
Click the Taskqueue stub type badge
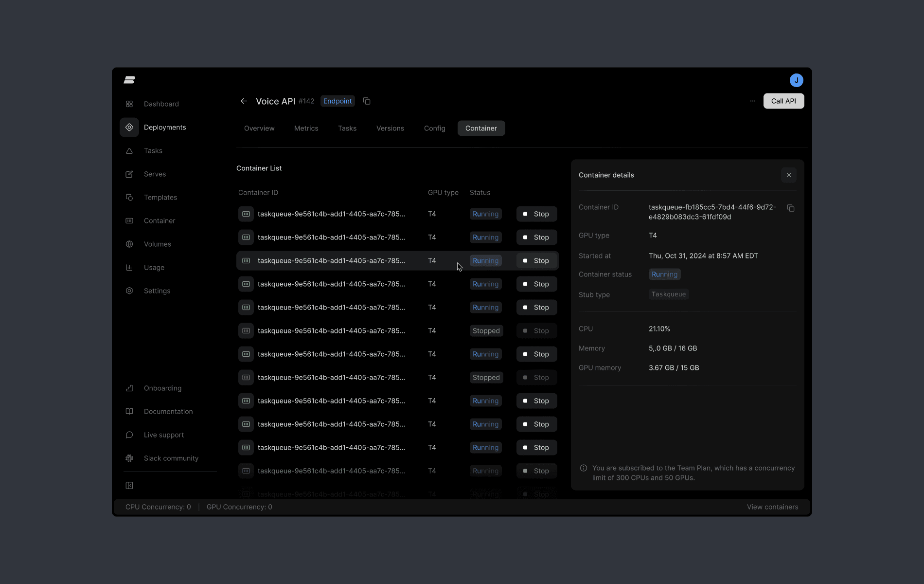point(669,294)
